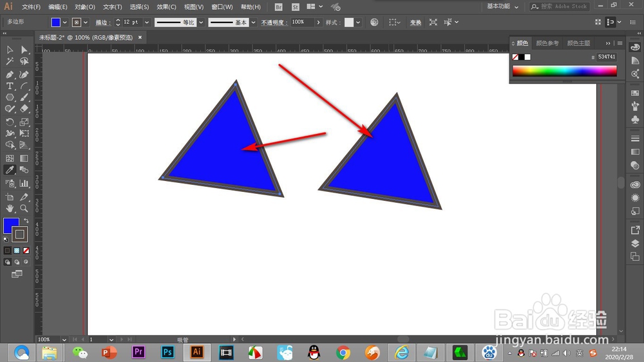Select the Paintbrush tool
This screenshot has height=362, width=644.
pos(24,97)
